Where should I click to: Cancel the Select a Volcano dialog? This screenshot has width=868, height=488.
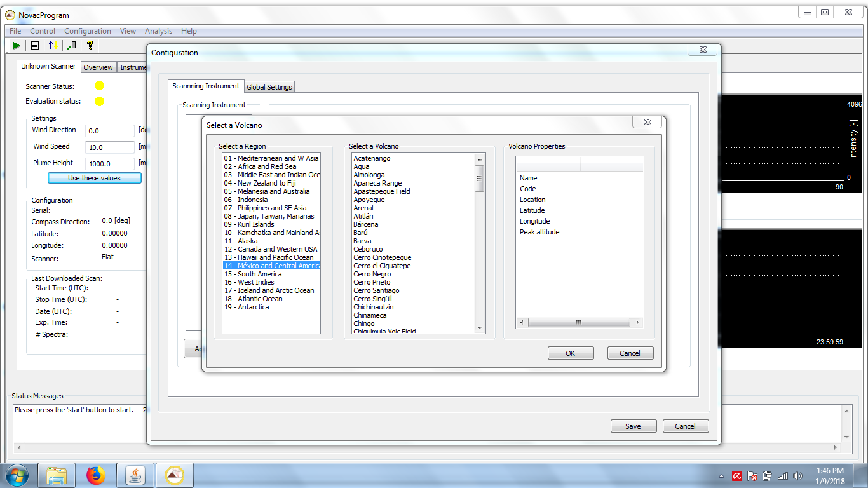[x=630, y=353]
